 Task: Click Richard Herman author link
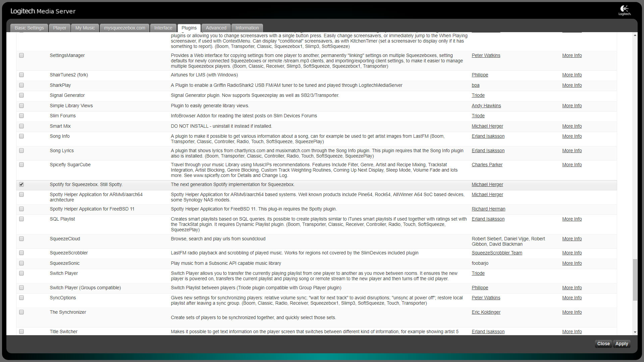coord(488,209)
